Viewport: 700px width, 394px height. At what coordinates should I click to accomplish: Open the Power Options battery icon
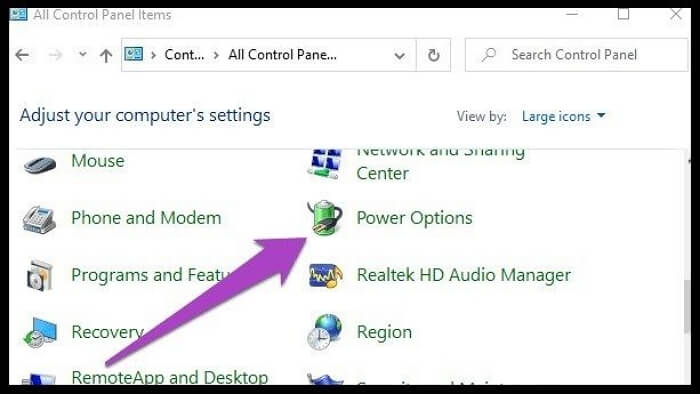point(325,218)
